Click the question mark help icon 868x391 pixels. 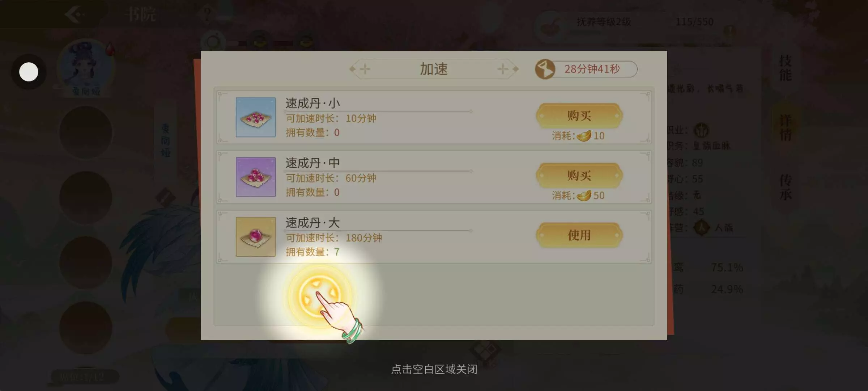(x=207, y=15)
